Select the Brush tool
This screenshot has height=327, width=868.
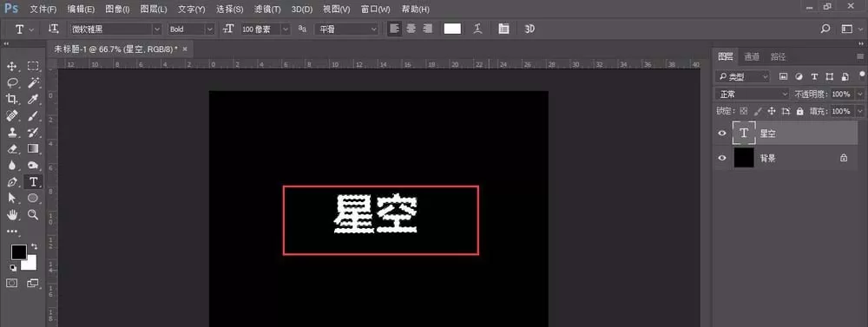(33, 115)
